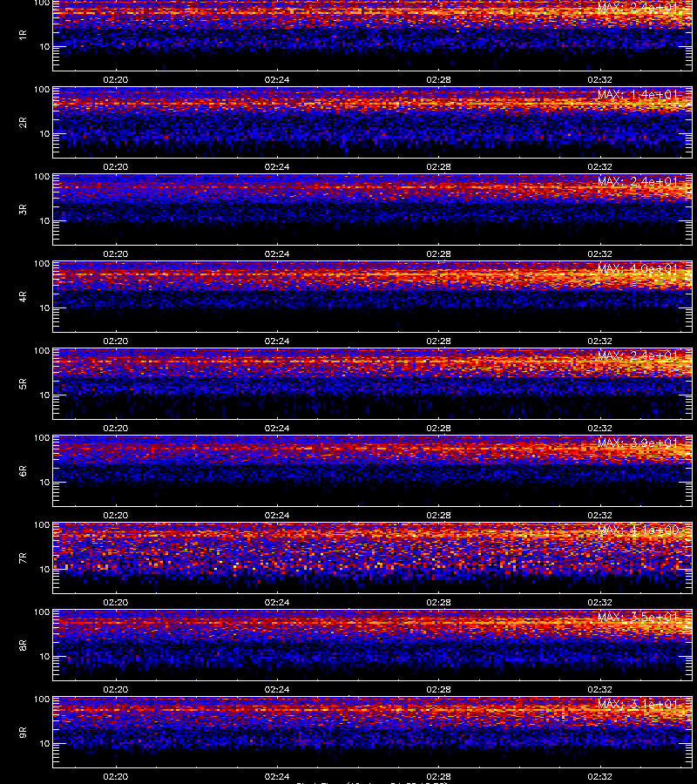697x784 pixels.
Task: Click the 2R panel axis label
Action: point(23,123)
